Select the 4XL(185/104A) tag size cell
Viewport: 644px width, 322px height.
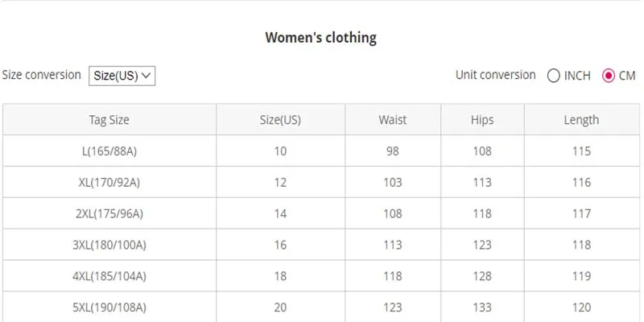coord(109,276)
